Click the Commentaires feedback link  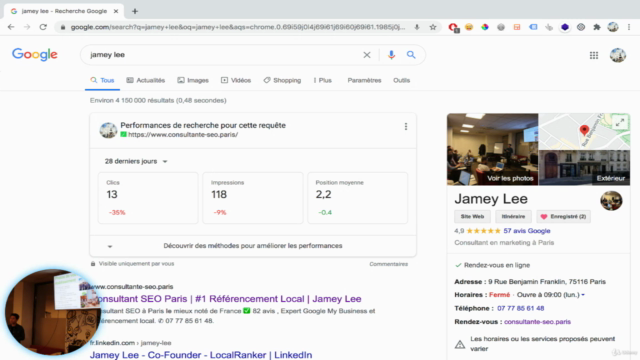tap(389, 264)
